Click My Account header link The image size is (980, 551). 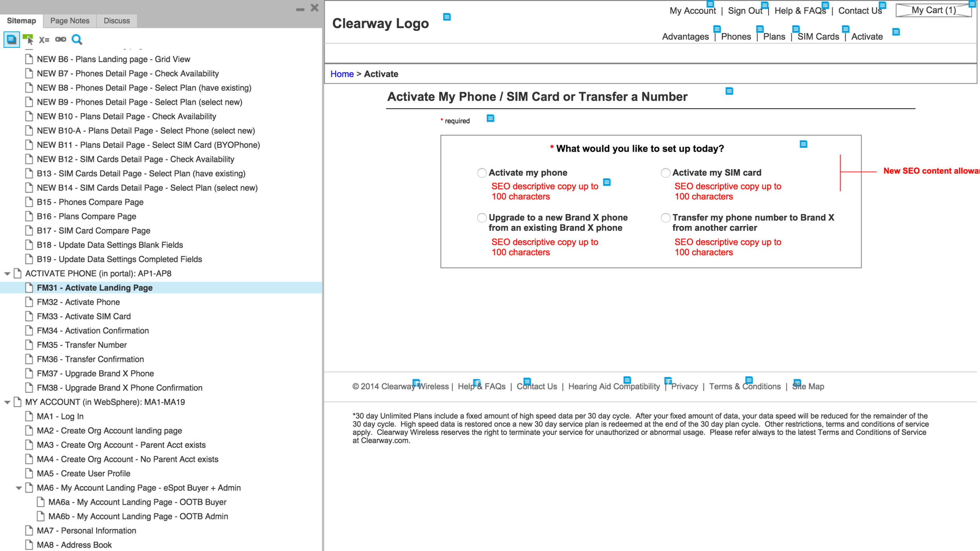click(x=692, y=11)
